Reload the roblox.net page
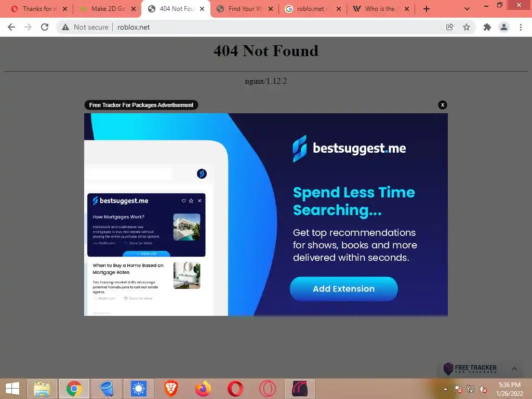 coord(45,27)
